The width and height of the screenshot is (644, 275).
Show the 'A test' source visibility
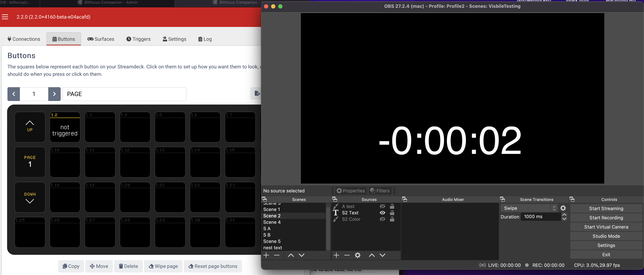point(382,206)
